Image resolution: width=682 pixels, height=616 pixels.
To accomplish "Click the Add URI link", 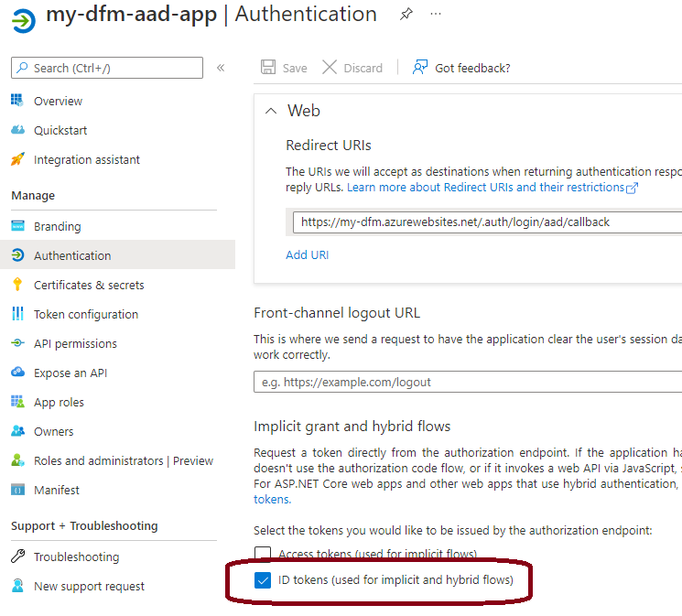I will pyautogui.click(x=307, y=255).
